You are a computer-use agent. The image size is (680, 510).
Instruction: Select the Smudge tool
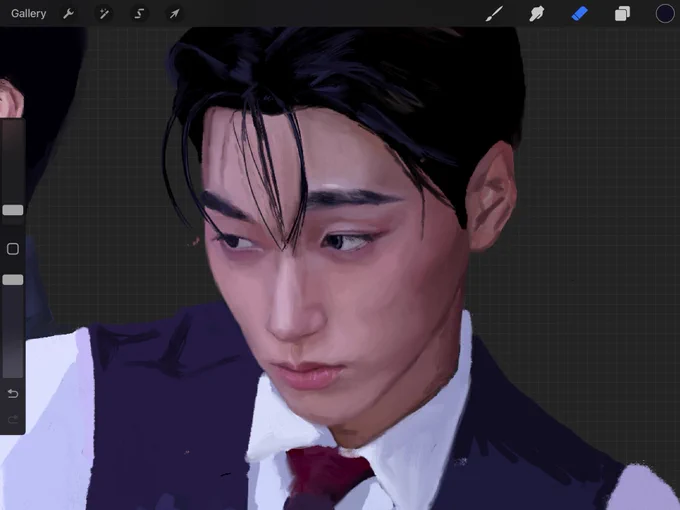[x=537, y=13]
